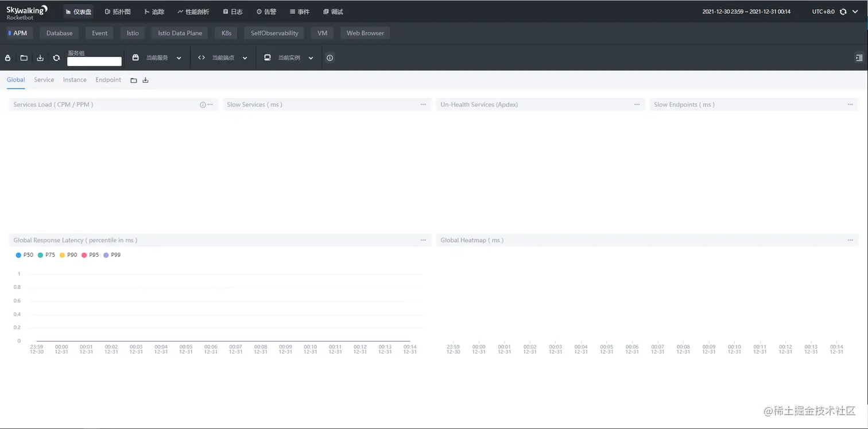Select the Global tab
The image size is (868, 429).
[16, 80]
